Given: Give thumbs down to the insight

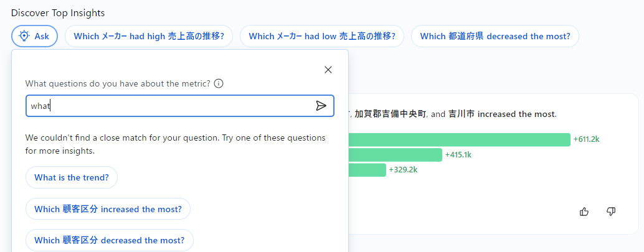Looking at the screenshot, I should tap(611, 212).
